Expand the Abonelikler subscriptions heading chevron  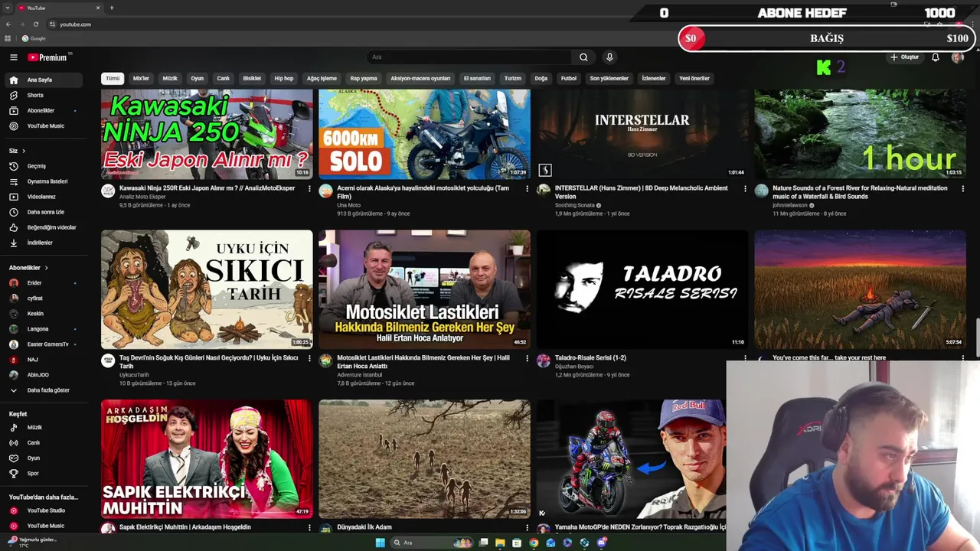pos(46,268)
